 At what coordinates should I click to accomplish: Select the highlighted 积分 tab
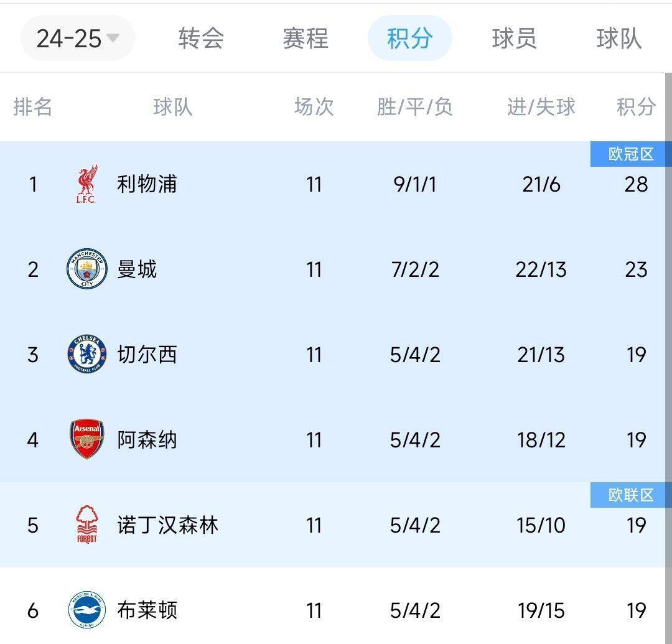[409, 38]
